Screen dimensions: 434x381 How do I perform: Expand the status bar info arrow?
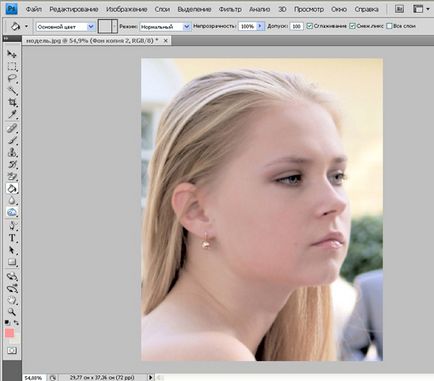click(x=150, y=377)
